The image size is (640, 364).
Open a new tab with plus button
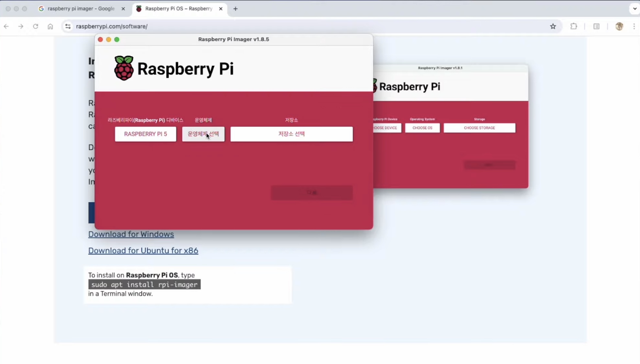(235, 9)
